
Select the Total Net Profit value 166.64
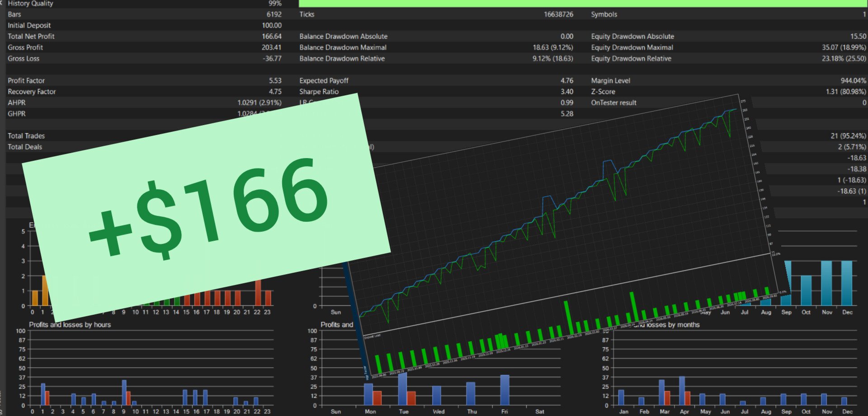(x=271, y=36)
